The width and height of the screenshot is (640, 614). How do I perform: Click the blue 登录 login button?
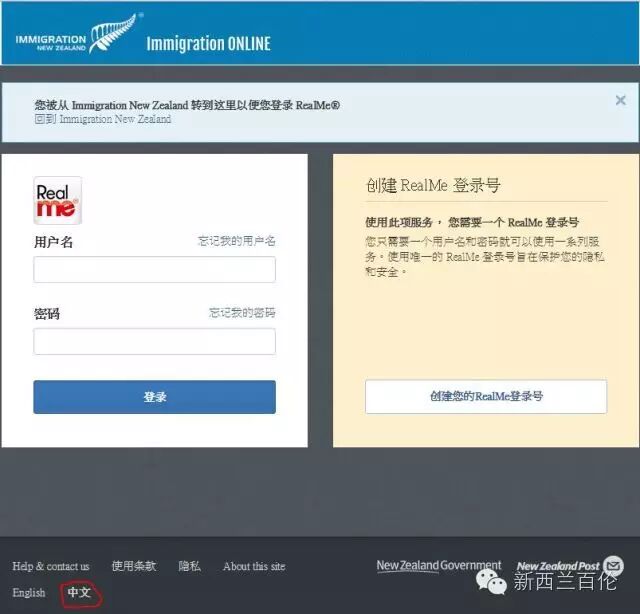coord(154,397)
